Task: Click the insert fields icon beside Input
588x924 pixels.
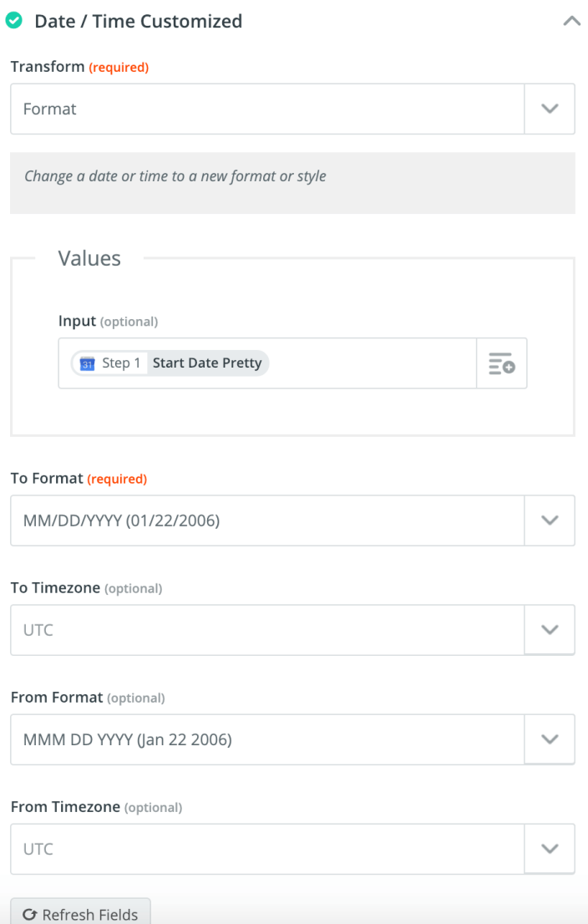Action: pos(501,363)
